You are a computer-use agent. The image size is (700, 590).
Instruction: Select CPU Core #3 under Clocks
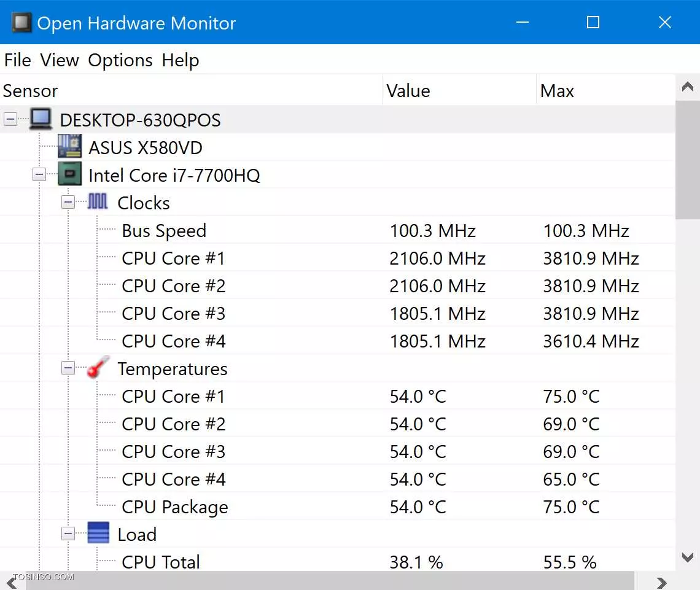click(338, 313)
